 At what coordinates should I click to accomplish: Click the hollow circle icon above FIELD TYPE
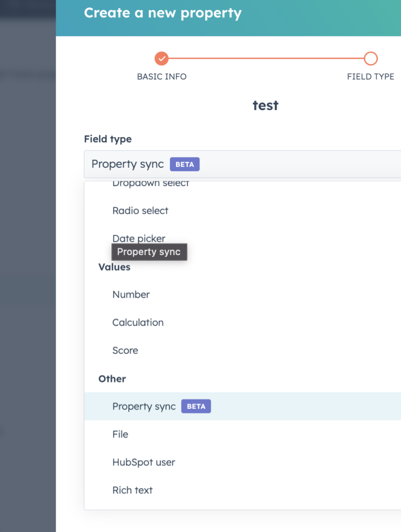(370, 58)
